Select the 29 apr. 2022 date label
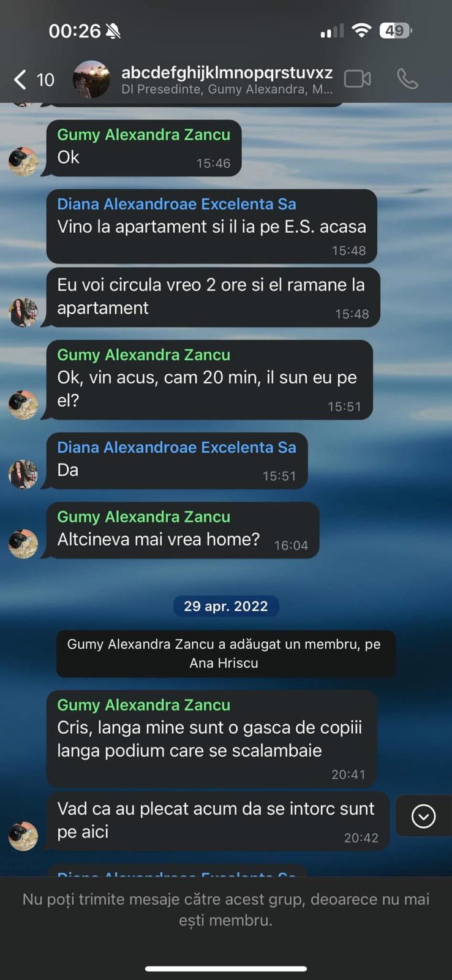Screen dimensions: 452x980 [x=226, y=606]
